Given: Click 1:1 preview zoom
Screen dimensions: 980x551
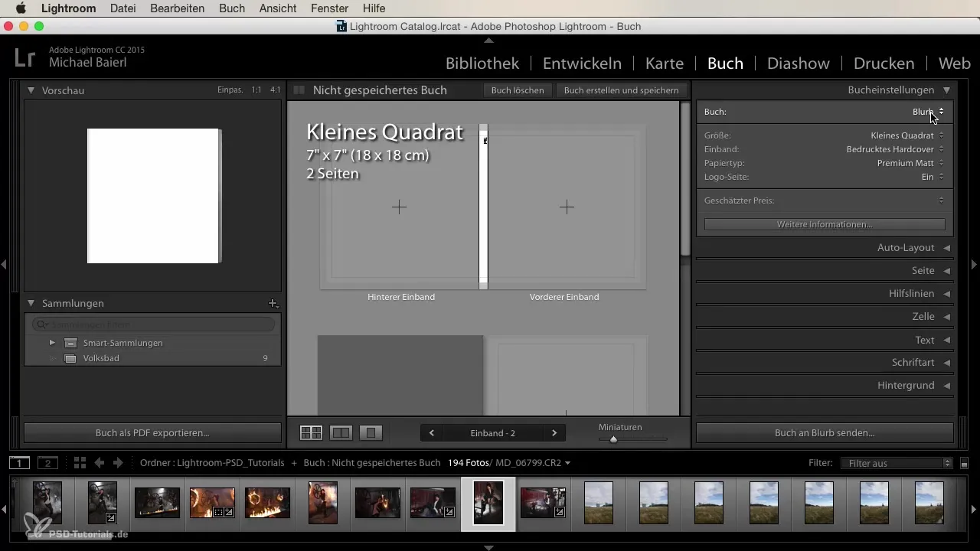Looking at the screenshot, I should [256, 90].
